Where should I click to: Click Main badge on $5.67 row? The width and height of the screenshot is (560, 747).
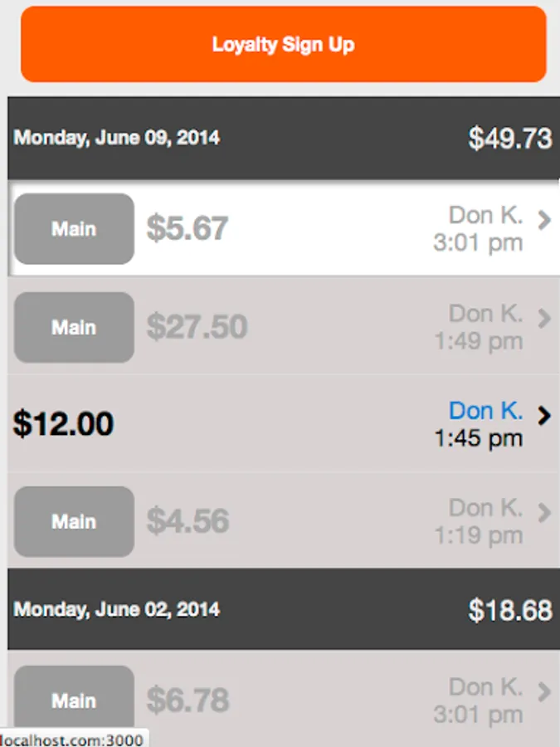pyautogui.click(x=74, y=229)
